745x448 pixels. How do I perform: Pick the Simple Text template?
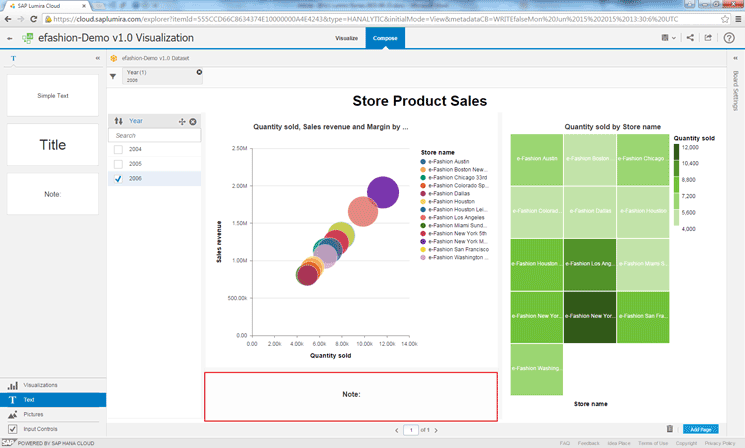click(x=53, y=95)
